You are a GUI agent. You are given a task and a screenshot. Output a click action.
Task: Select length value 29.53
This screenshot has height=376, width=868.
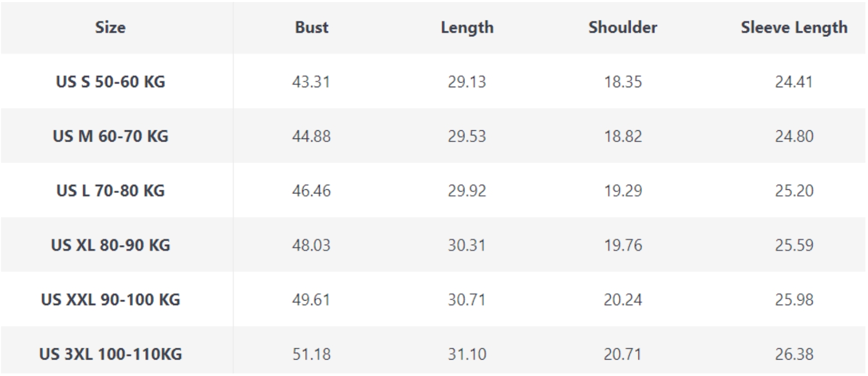467,136
